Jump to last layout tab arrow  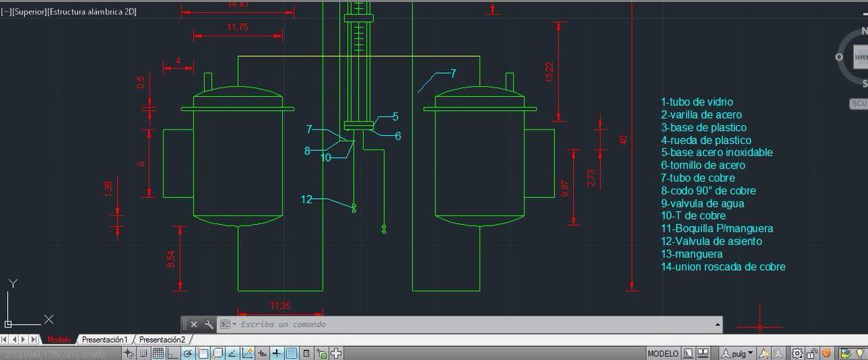35,339
